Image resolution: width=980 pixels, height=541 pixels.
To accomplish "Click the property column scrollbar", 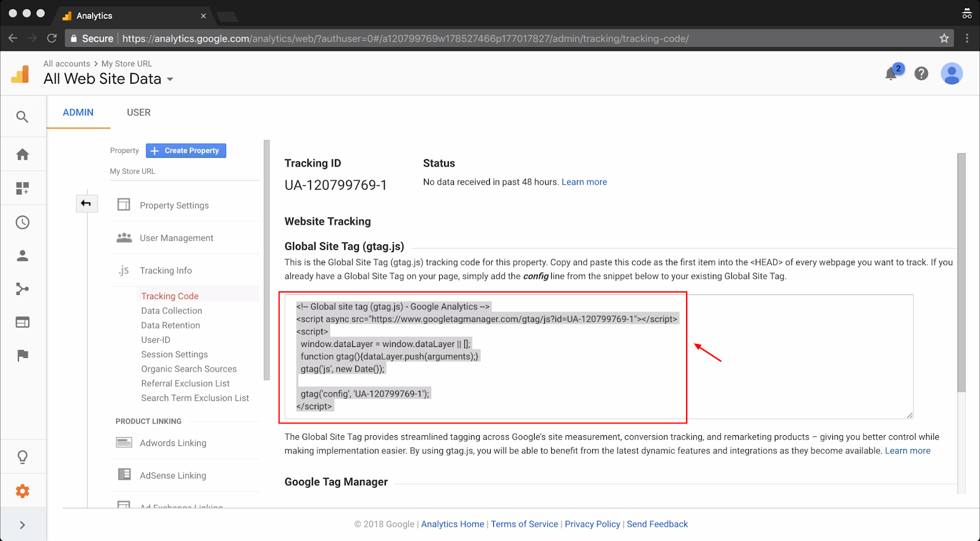I will click(x=266, y=260).
